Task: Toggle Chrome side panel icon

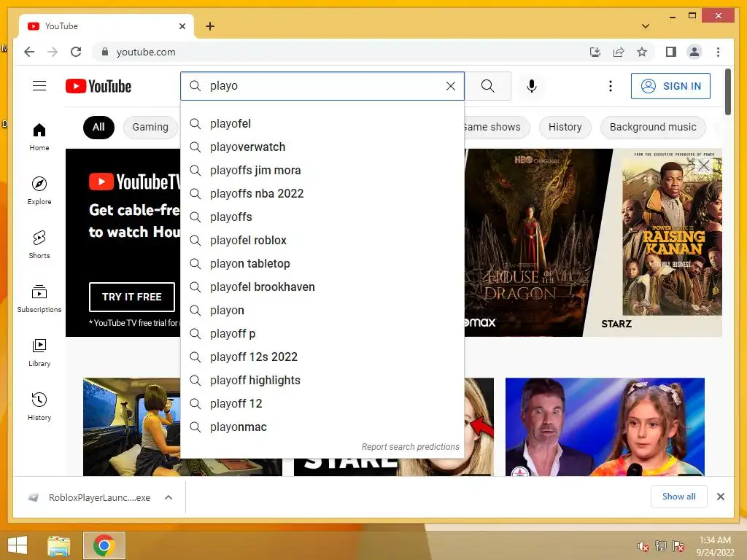Action: point(671,52)
